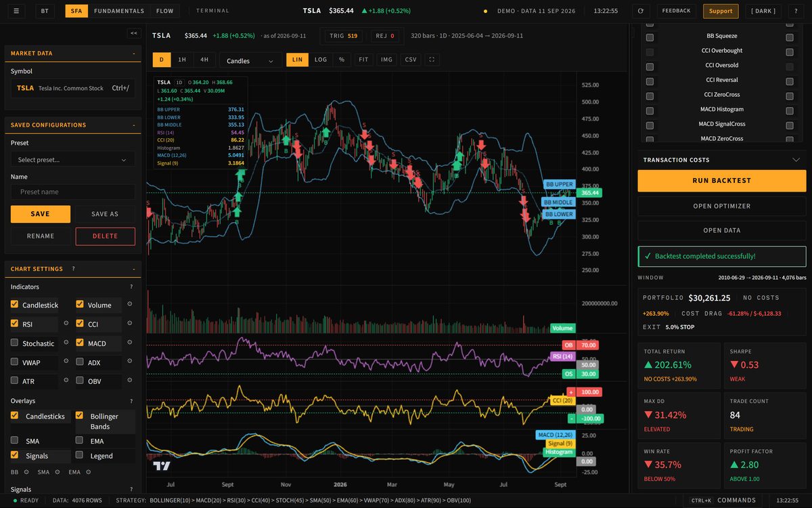The width and height of the screenshot is (812, 508).
Task: Open RSI indicator settings gear
Action: point(66,324)
